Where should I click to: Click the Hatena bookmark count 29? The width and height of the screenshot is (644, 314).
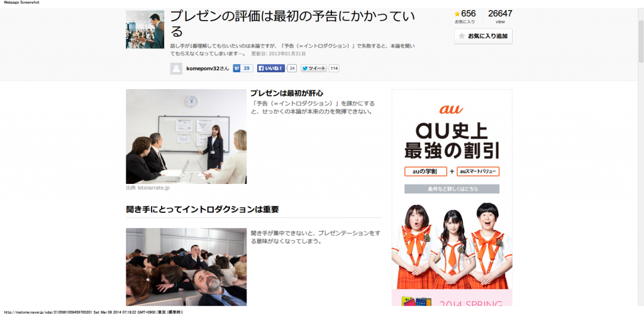pyautogui.click(x=247, y=68)
